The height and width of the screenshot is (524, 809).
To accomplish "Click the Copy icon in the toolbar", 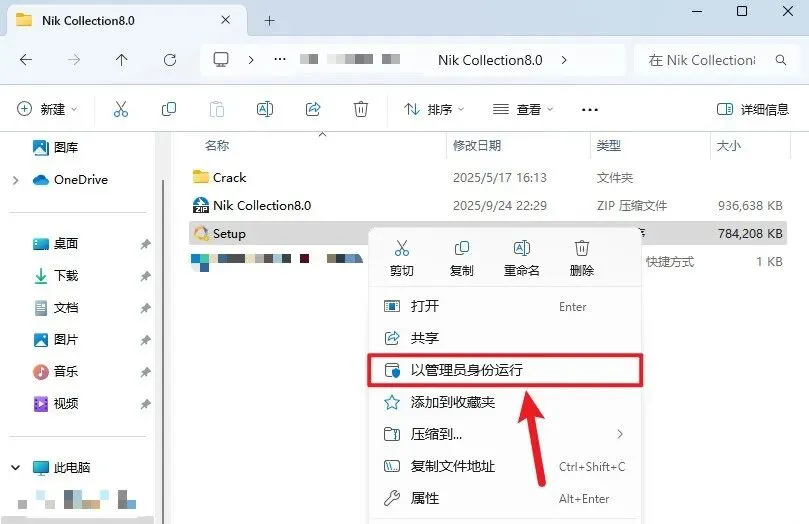I will click(x=169, y=109).
